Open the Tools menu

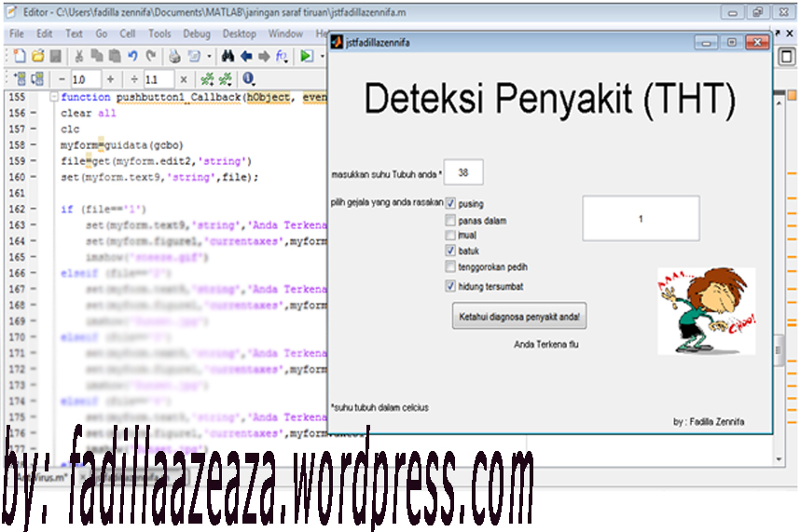(159, 34)
